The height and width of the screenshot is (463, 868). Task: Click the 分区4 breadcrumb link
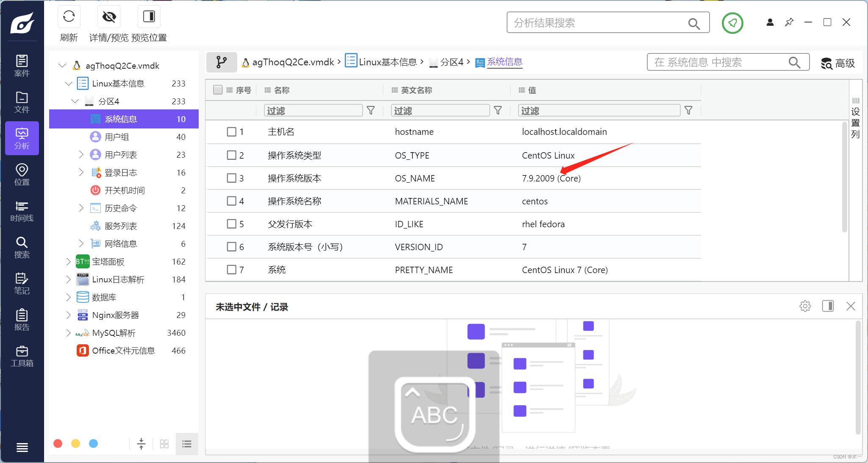pyautogui.click(x=452, y=62)
